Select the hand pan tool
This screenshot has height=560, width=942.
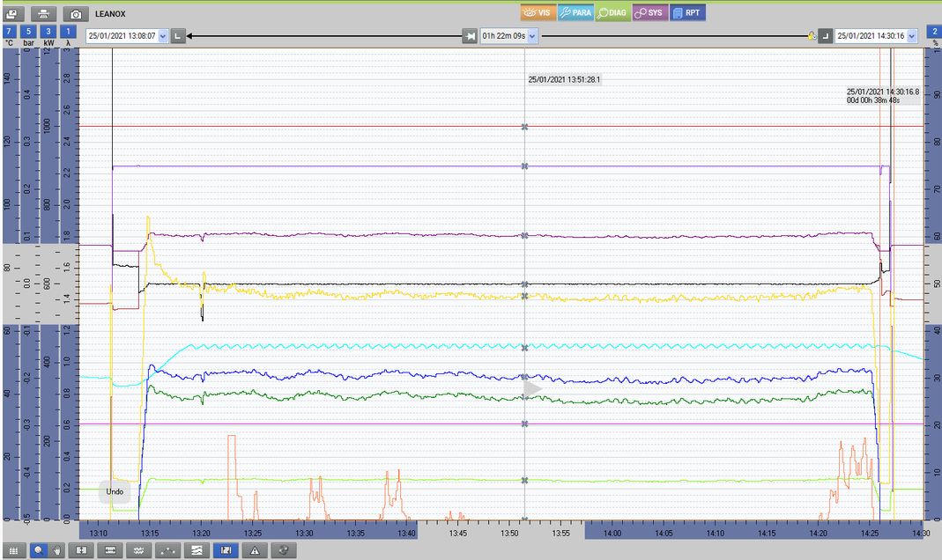tap(59, 550)
